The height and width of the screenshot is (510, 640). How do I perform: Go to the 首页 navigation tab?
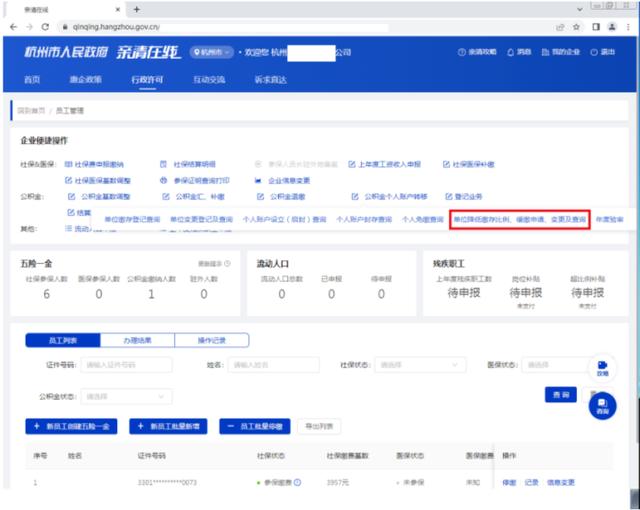32,80
